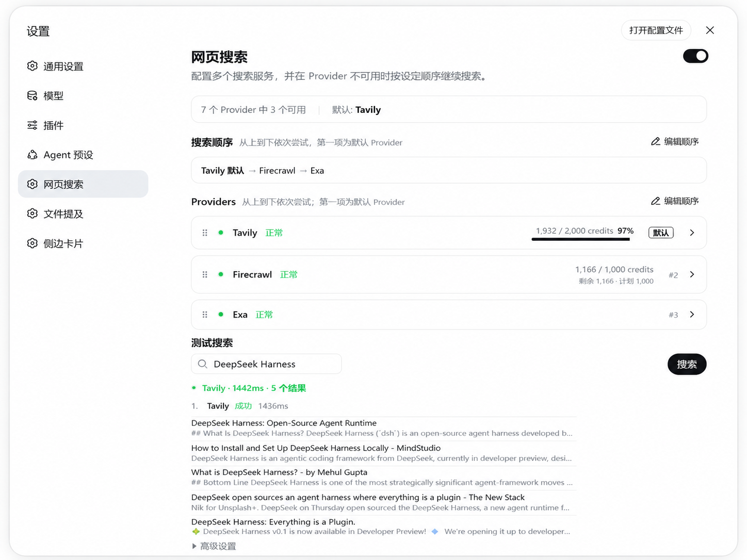Click the 默认: Tavily summary text
Viewport: 747px width, 560px height.
356,109
